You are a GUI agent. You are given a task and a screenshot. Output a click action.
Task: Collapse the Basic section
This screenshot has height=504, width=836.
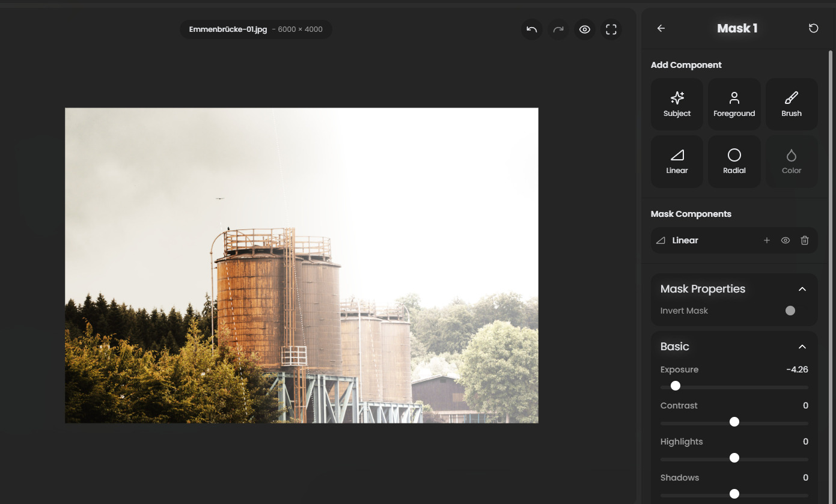802,347
